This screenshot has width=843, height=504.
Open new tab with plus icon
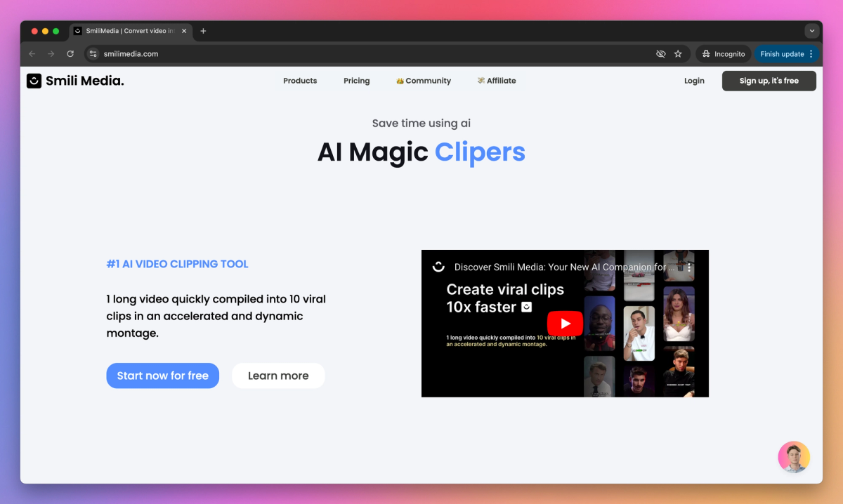203,31
